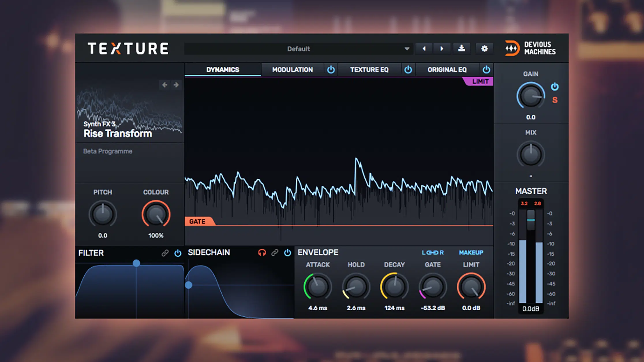
Task: Load the previous preset with left arrow
Action: pyautogui.click(x=424, y=49)
